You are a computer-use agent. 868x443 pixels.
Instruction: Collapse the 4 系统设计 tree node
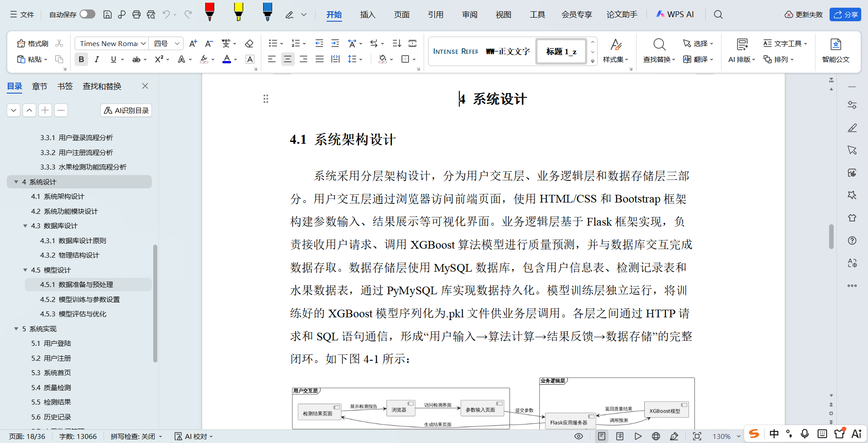16,182
